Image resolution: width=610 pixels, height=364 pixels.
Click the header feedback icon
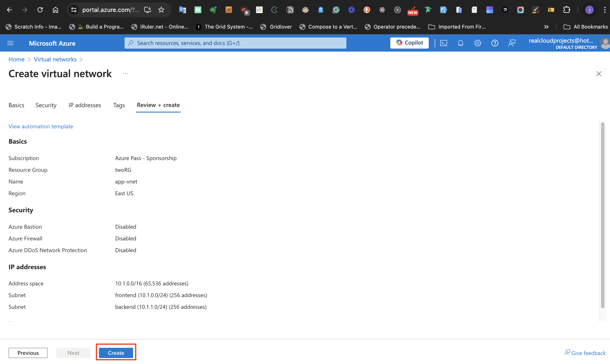pyautogui.click(x=511, y=43)
